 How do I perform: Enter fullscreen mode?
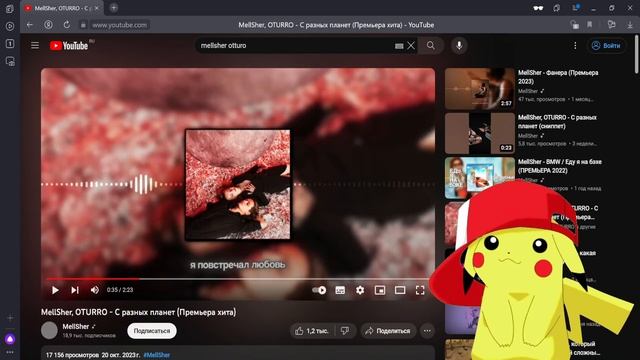(420, 290)
